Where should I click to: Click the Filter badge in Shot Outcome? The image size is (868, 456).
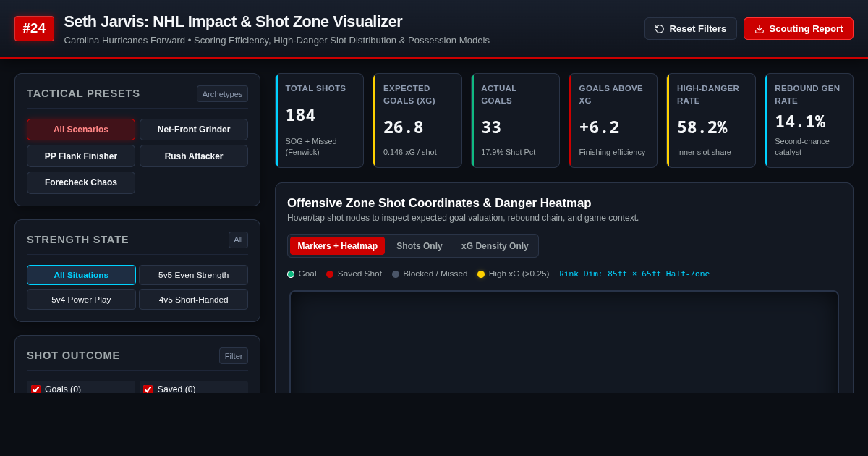(x=234, y=356)
